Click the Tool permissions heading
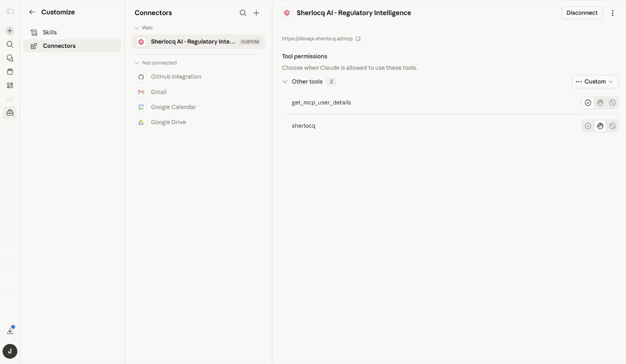The height and width of the screenshot is (364, 626). coord(305,57)
